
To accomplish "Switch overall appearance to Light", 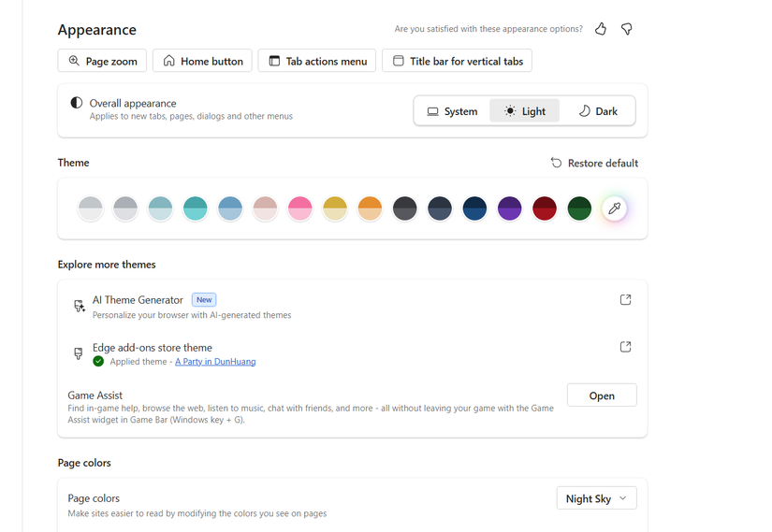I will [524, 111].
